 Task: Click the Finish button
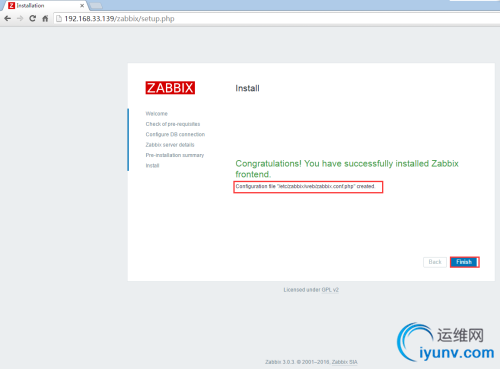pos(464,262)
